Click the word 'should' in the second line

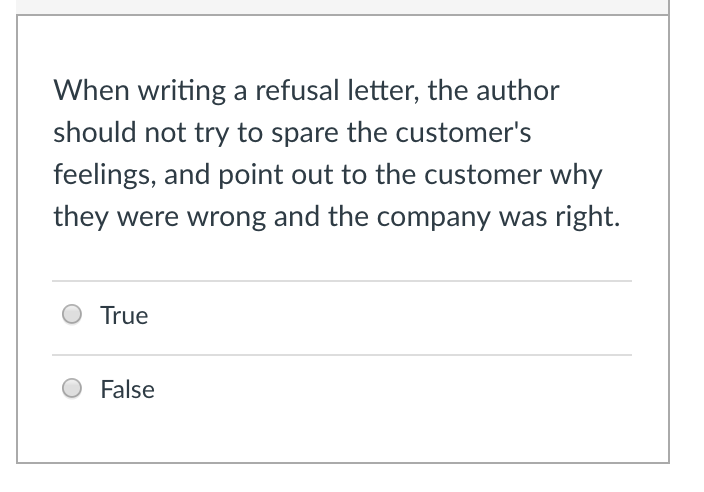coord(95,132)
